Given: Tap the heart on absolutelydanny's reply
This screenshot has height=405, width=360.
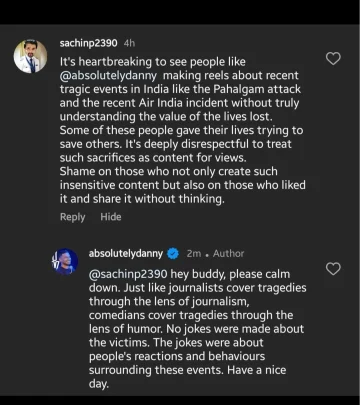Looking at the screenshot, I should coord(333,269).
